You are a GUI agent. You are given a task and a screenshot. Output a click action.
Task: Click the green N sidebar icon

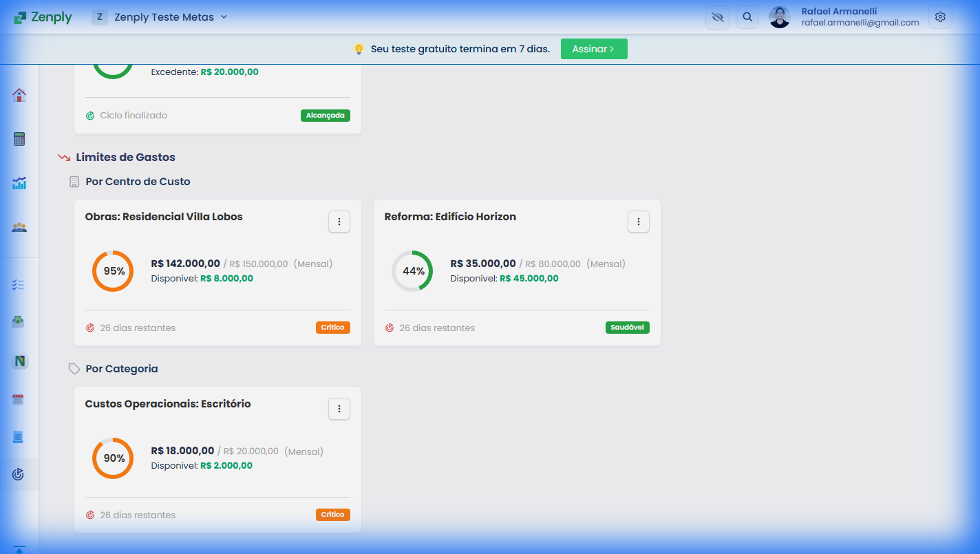[19, 361]
